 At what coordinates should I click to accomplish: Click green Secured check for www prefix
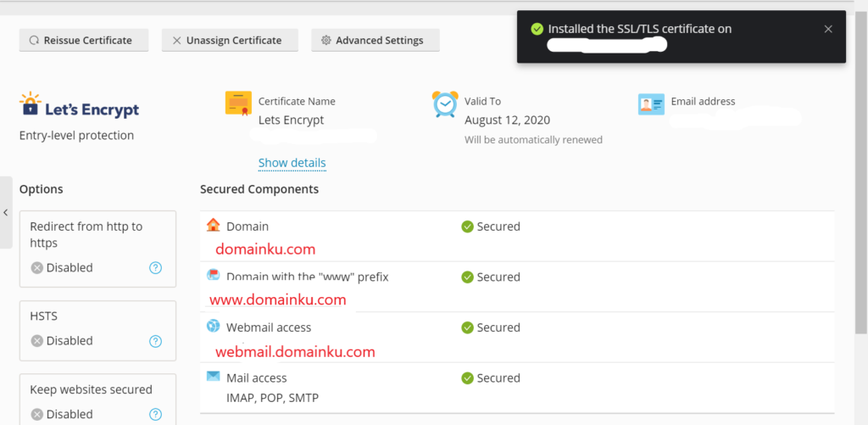point(467,277)
